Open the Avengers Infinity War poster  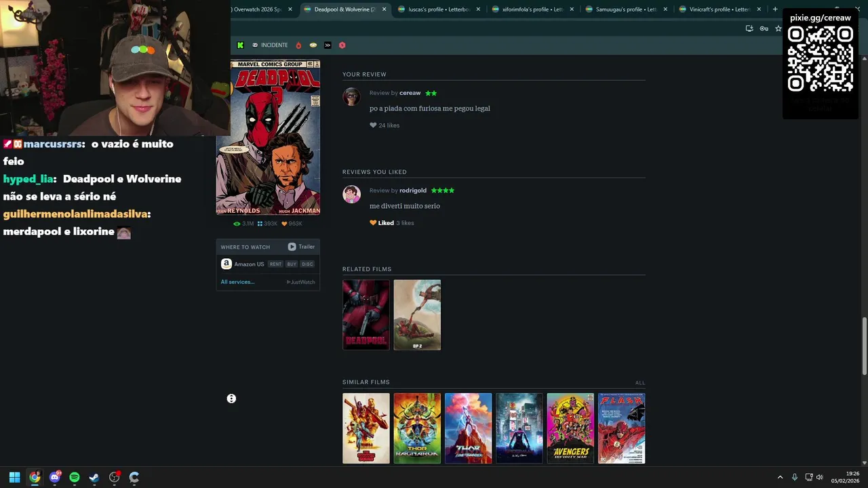570,428
